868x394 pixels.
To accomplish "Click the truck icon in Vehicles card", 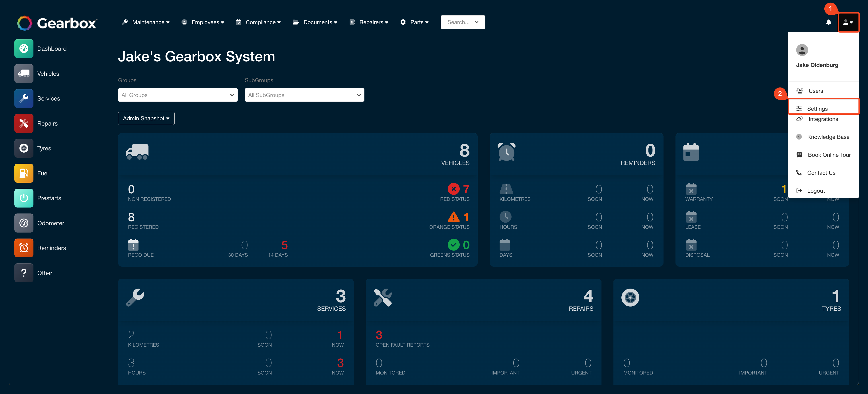I will click(x=137, y=151).
